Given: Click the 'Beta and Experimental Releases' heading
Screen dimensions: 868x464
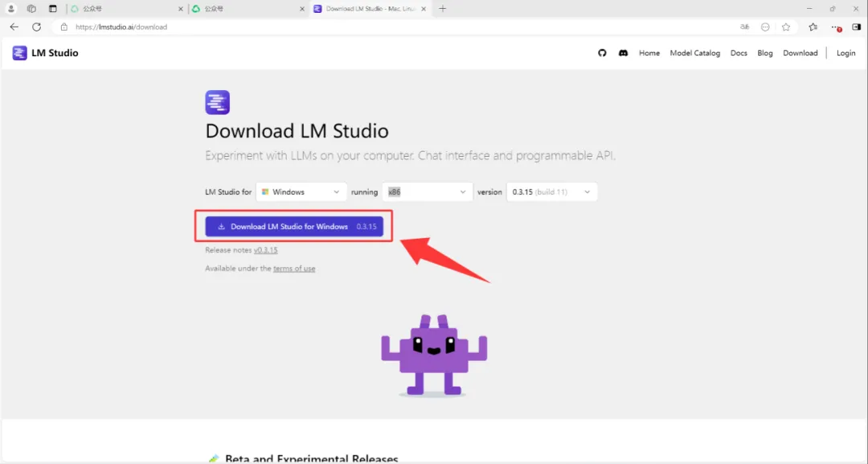Looking at the screenshot, I should click(312, 459).
